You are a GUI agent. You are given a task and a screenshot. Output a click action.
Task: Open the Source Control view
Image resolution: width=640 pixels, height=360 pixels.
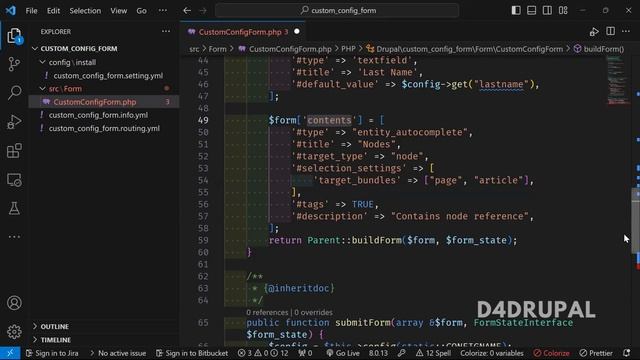point(14,64)
